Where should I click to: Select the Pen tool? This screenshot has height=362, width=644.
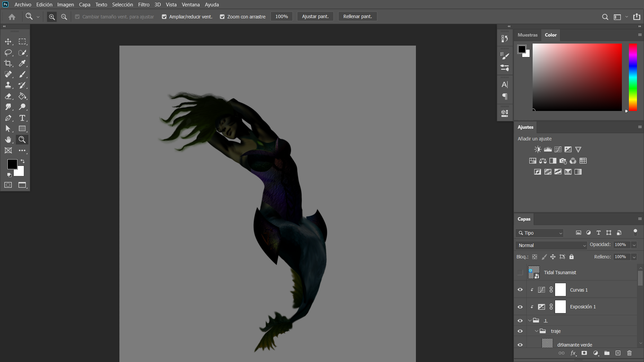pos(8,118)
